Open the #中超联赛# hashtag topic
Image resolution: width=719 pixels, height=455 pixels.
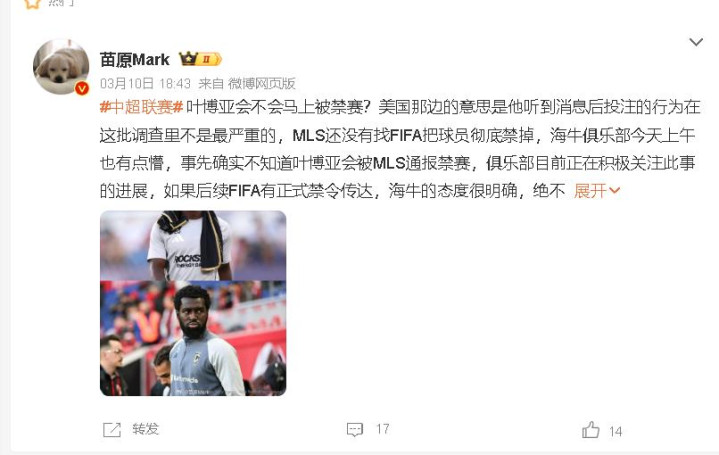point(142,107)
